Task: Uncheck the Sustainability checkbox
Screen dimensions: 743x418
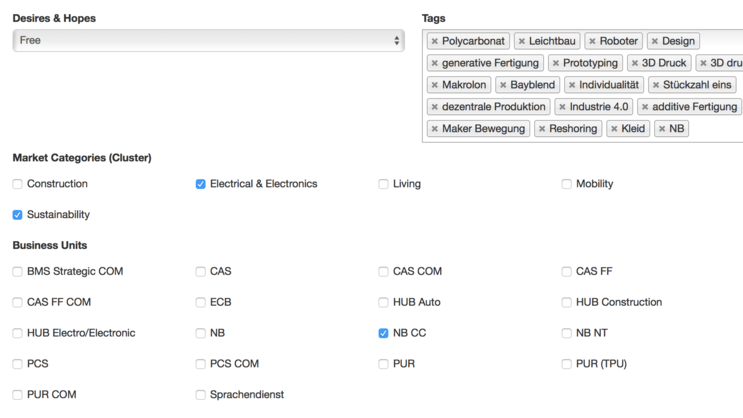Action: tap(18, 215)
